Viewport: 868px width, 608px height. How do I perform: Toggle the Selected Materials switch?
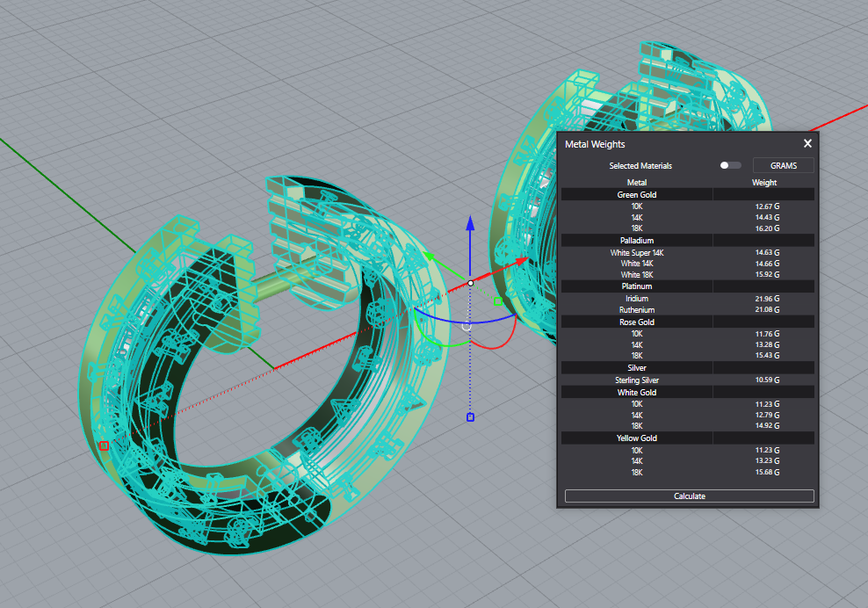click(729, 165)
